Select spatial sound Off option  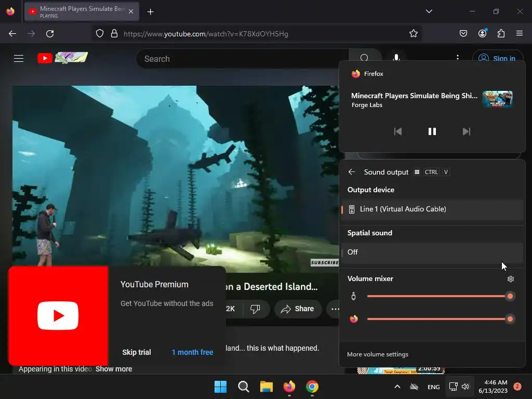[432, 252]
